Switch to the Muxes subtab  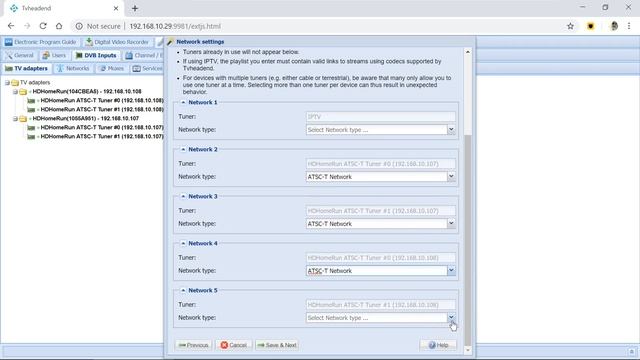click(112, 69)
